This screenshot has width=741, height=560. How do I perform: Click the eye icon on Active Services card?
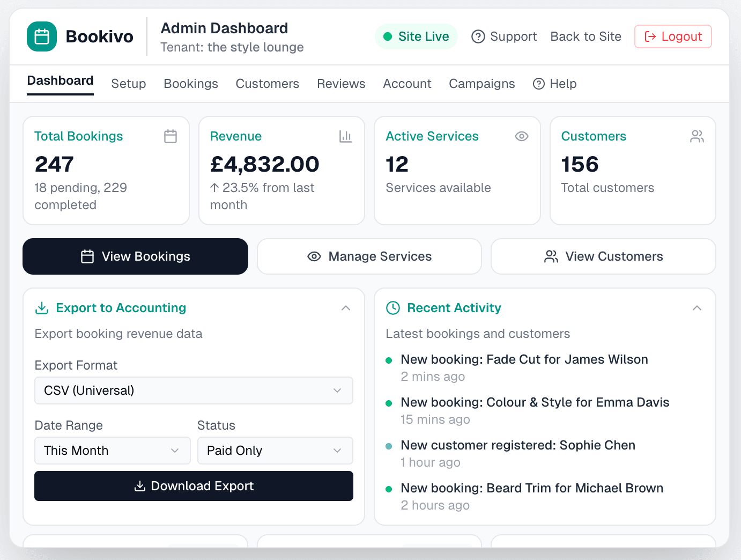click(x=521, y=136)
